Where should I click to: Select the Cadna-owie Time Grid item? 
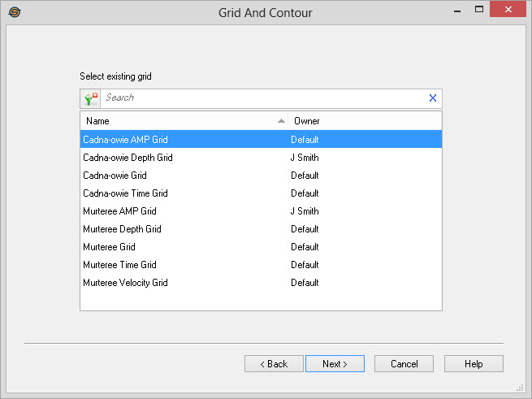[x=125, y=193]
